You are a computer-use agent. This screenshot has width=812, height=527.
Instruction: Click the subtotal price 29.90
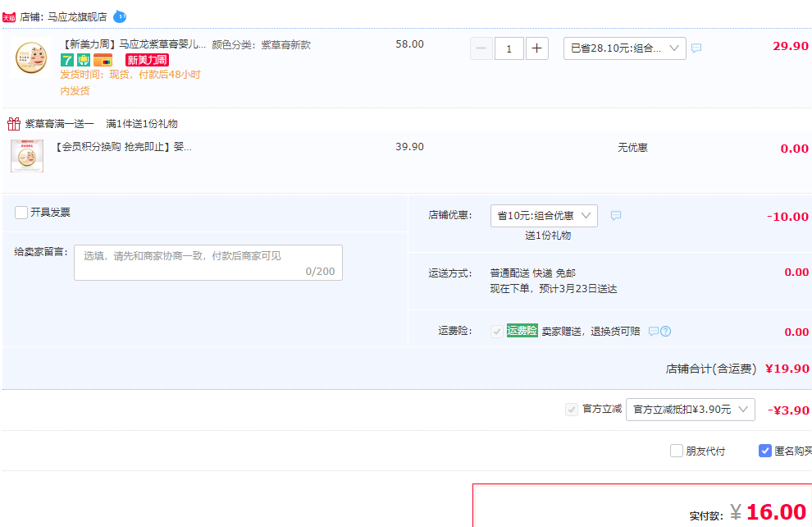(x=791, y=46)
